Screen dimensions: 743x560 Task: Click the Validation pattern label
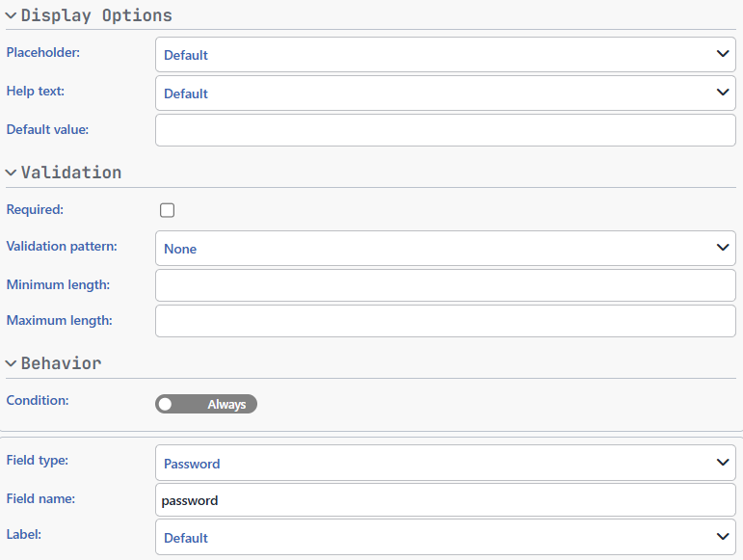[62, 247]
